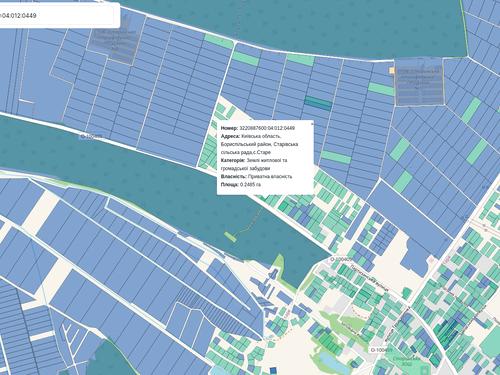Click the gray hatched zone in upper-left parcels
The height and width of the screenshot is (375, 500).
pyautogui.click(x=113, y=47)
